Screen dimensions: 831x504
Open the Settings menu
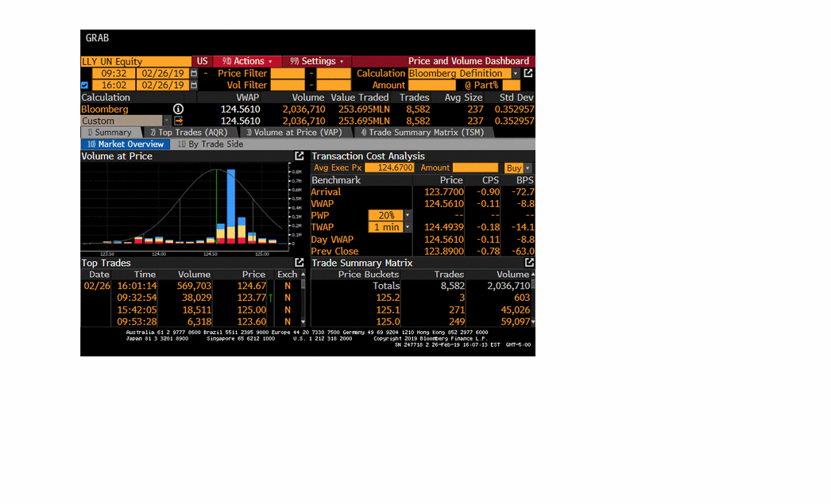point(317,61)
